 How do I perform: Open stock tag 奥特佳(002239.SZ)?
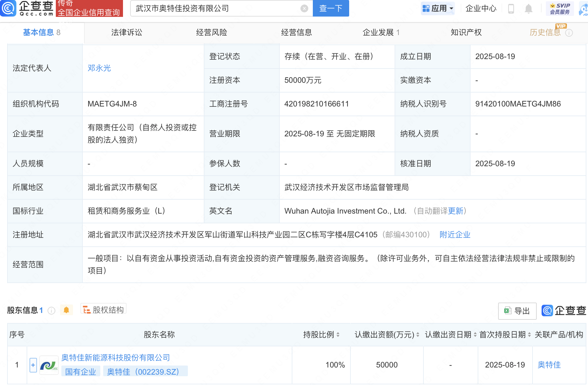[x=145, y=372]
